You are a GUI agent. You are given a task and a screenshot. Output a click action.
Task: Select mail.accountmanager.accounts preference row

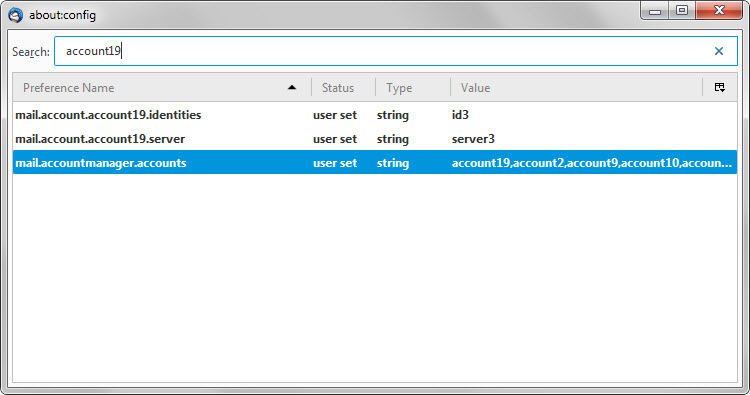(375, 163)
